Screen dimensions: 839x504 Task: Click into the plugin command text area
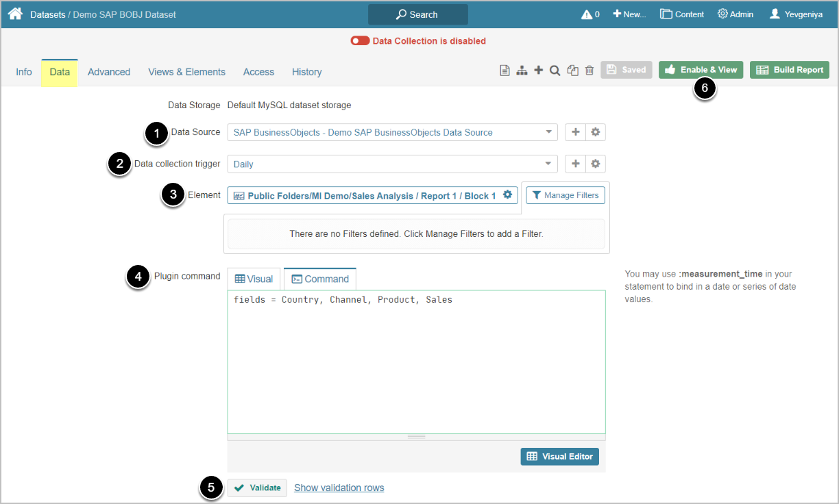(x=416, y=363)
